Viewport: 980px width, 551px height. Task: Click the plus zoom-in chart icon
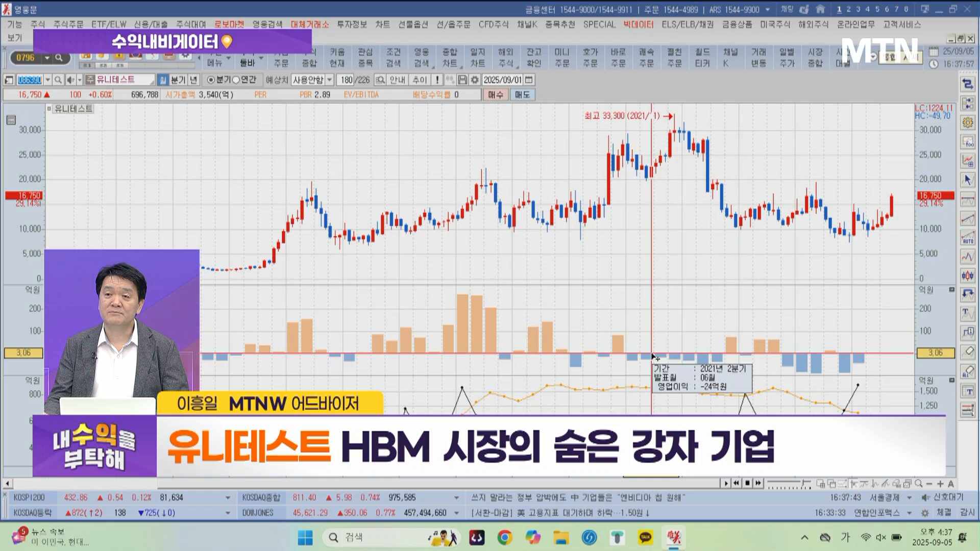940,483
